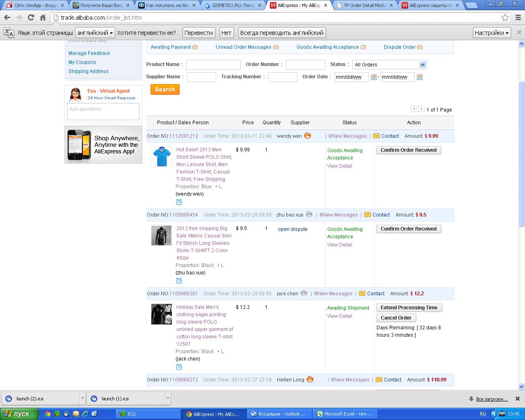Expand the Status 'All Orders' dropdown
This screenshot has height=420, width=525.
tap(422, 65)
